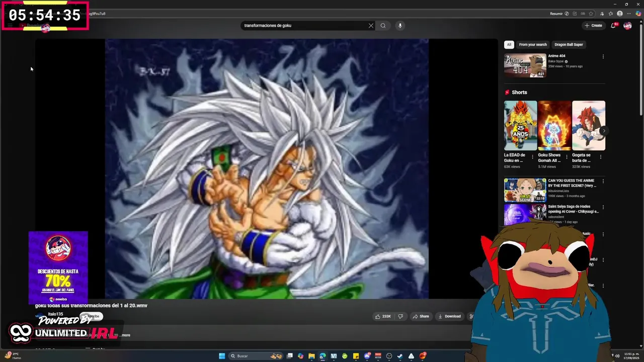Open options for Gogeta se burla short
The image size is (644, 362).
point(601,157)
